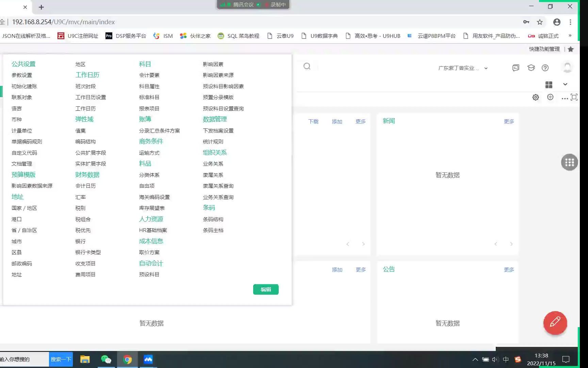Image resolution: width=588 pixels, height=368 pixels.
Task: Click the browser address bar URL
Action: [x=63, y=22]
